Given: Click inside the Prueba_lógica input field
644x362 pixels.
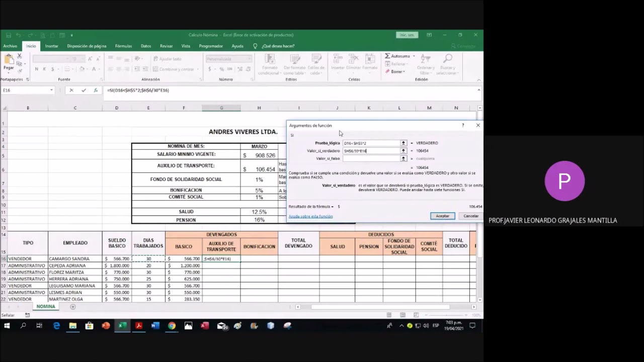Looking at the screenshot, I should 371,143.
